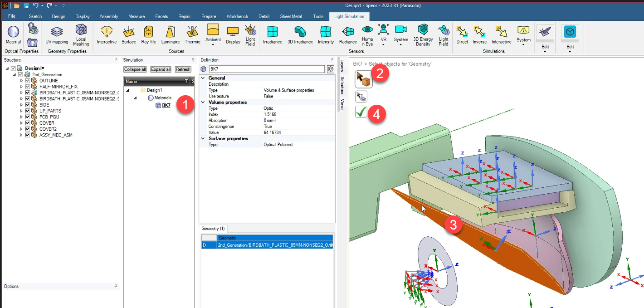The width and height of the screenshot is (644, 308).
Task: Select the Local Meshing tool
Action: 81,35
